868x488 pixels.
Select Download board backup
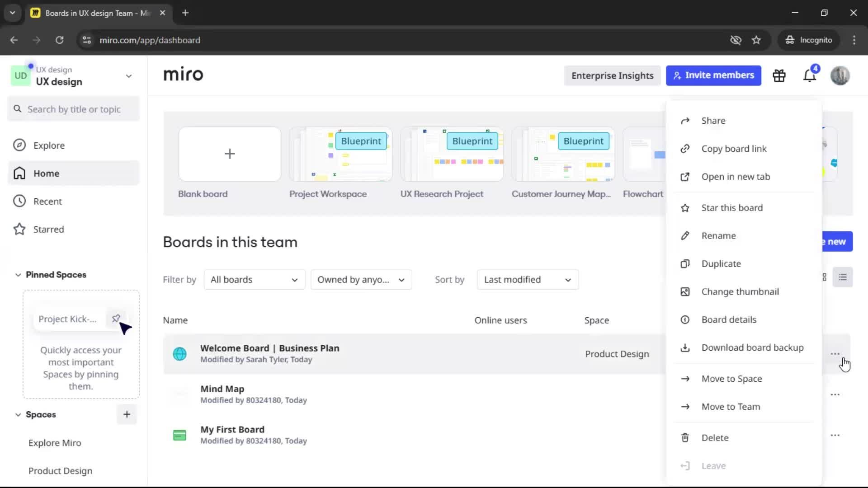click(744, 347)
